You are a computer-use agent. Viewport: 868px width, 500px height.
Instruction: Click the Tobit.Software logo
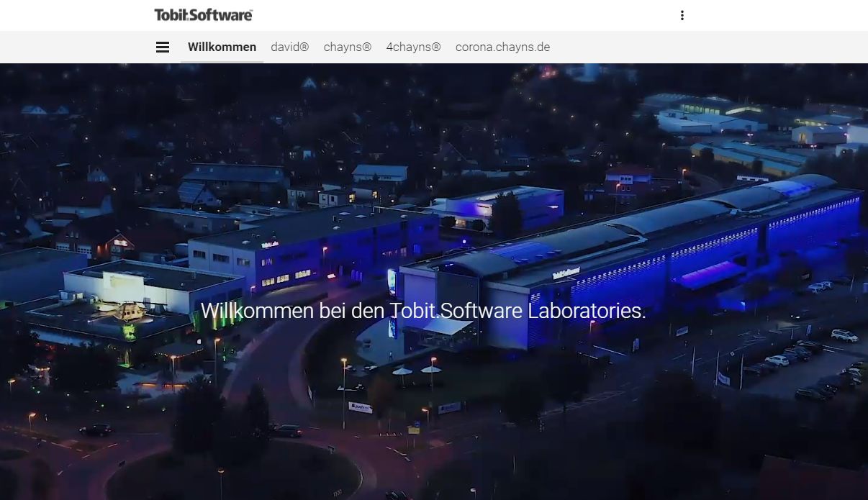click(204, 14)
